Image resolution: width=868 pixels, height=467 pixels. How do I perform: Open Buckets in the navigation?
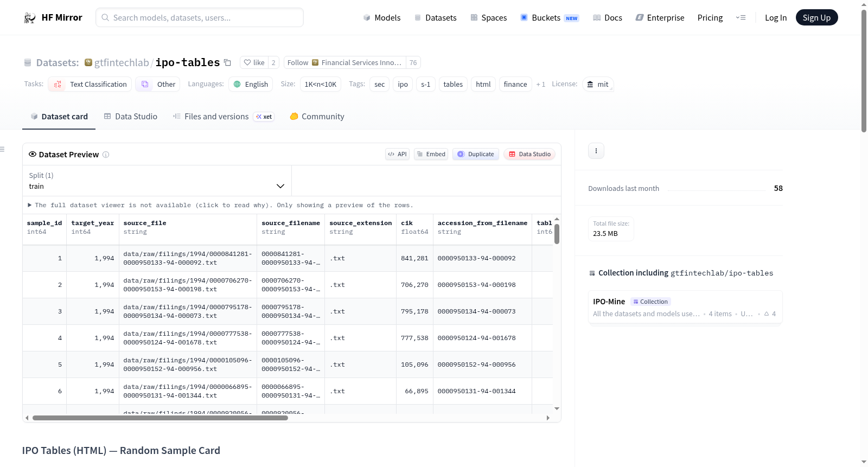click(x=550, y=17)
